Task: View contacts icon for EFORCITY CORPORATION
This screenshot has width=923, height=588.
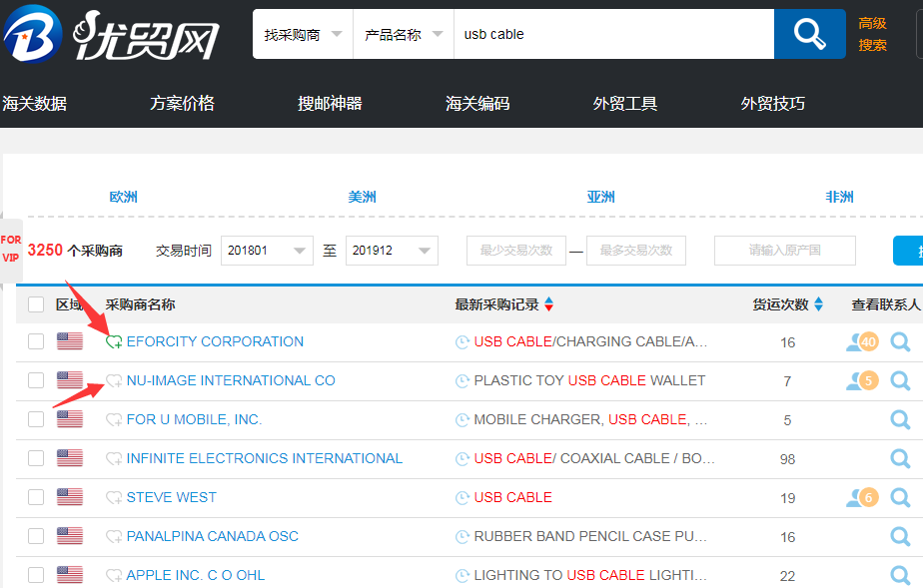Action: pos(862,341)
